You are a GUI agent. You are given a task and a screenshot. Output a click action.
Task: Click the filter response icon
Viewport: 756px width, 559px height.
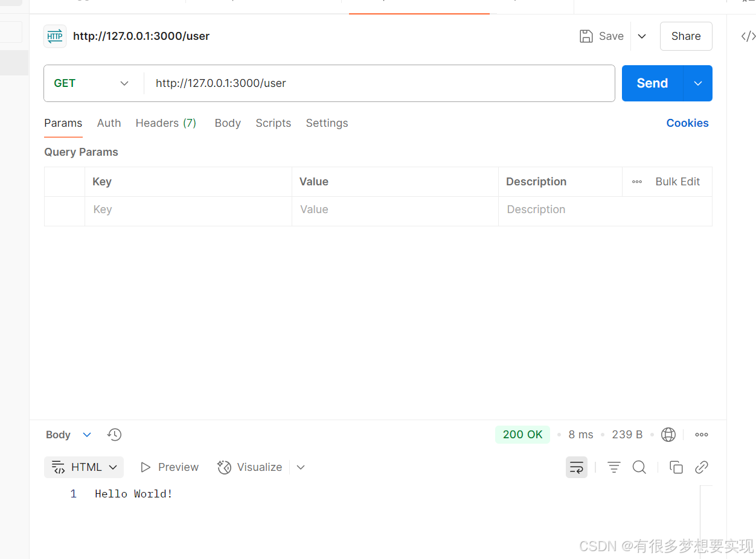coord(614,467)
